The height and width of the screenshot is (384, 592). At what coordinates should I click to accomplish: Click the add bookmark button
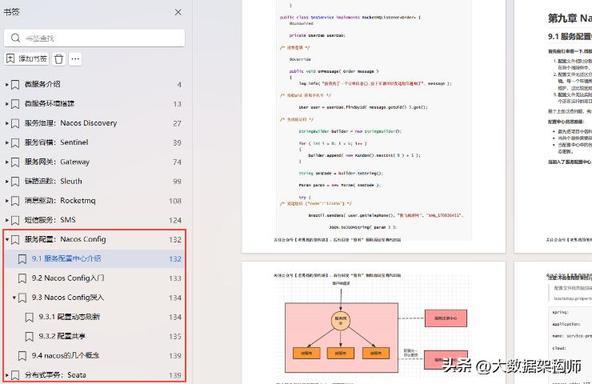tap(26, 59)
